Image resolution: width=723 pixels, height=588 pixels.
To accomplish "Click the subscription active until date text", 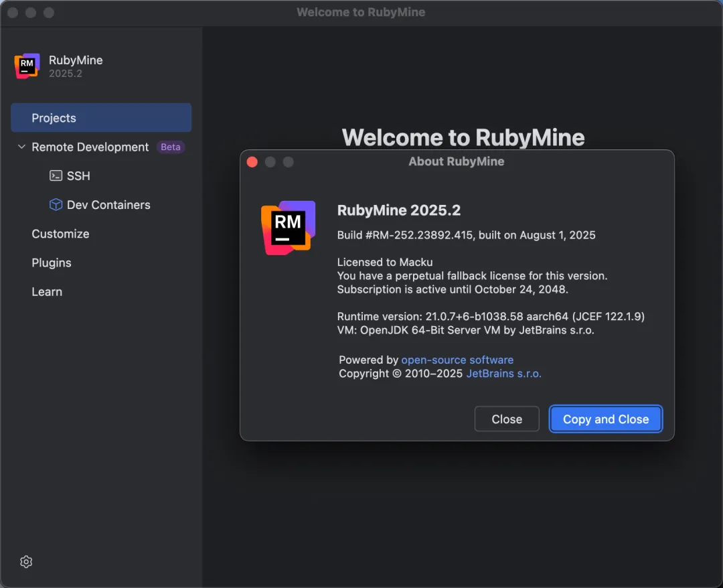I will coord(453,289).
